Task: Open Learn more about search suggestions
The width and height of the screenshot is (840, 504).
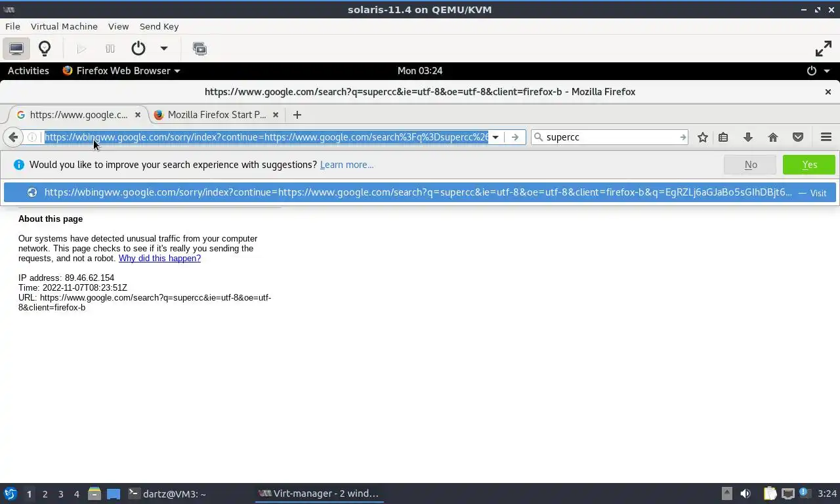Action: pos(346,165)
